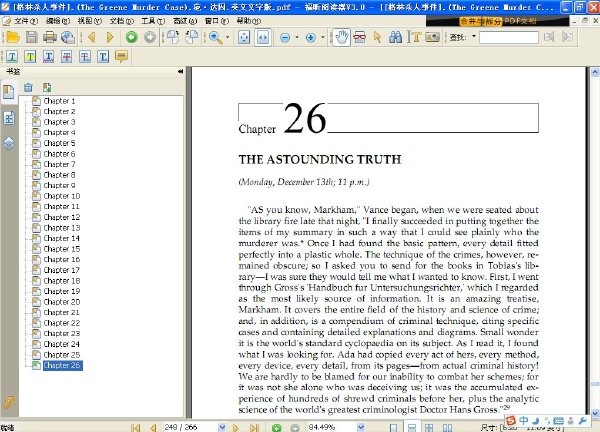The height and width of the screenshot is (432, 600).
Task: Open the zoom tool dropdown arrow
Action: [228, 37]
